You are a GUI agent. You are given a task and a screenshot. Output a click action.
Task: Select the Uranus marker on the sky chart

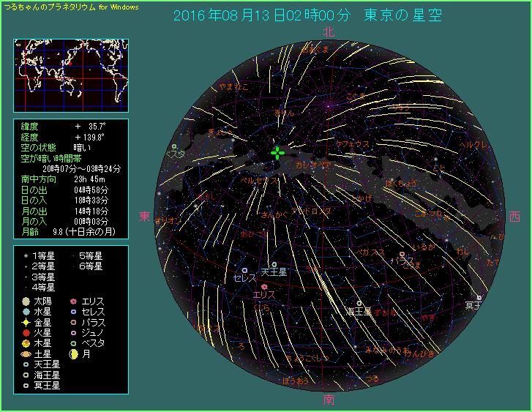pyautogui.click(x=274, y=265)
